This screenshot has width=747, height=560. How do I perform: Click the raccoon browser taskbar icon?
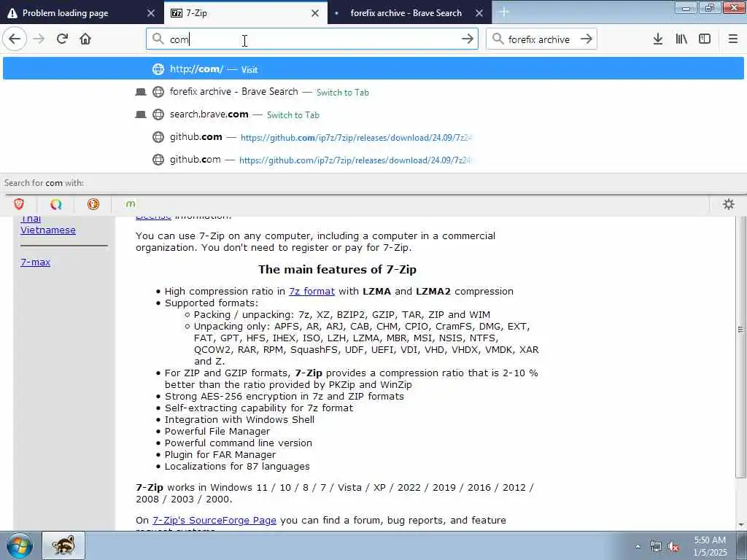pyautogui.click(x=63, y=545)
